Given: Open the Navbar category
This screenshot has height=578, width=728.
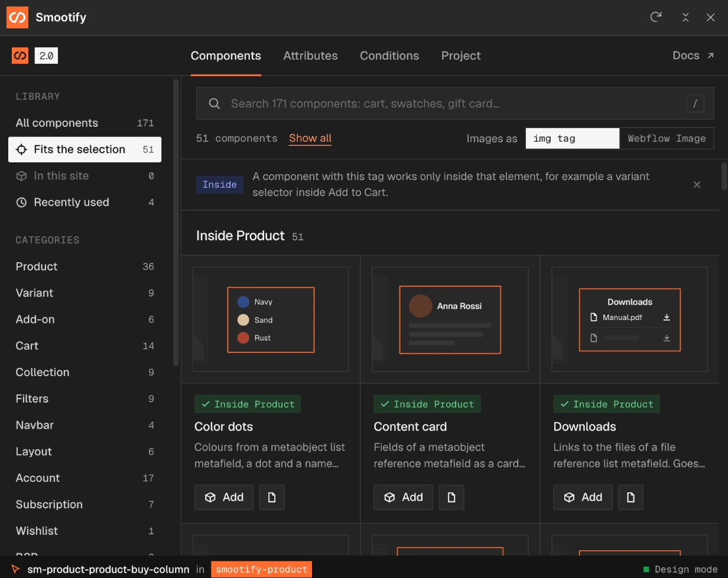Looking at the screenshot, I should (84, 425).
